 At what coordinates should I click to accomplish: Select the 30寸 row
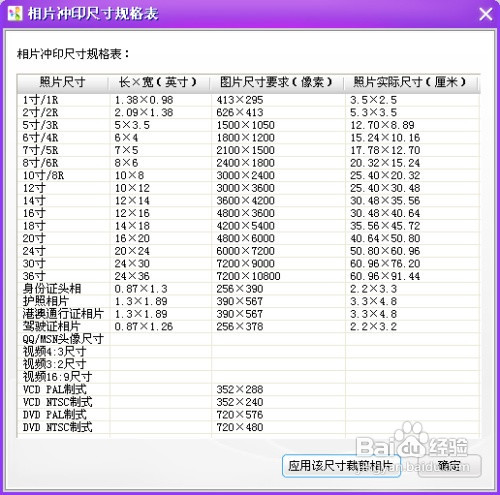[248, 264]
